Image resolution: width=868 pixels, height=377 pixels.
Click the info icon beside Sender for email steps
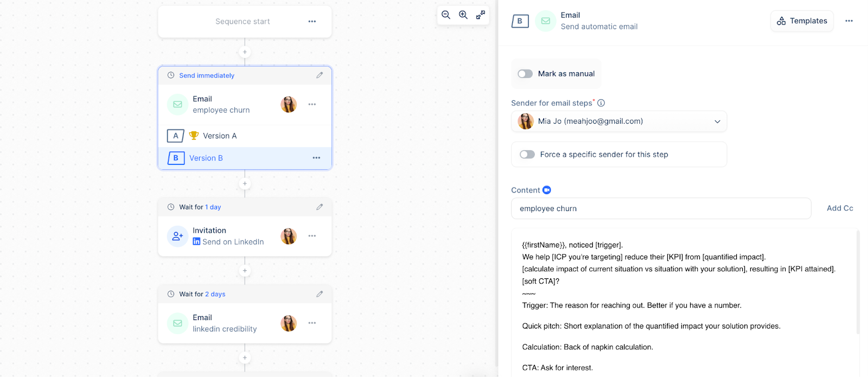pyautogui.click(x=601, y=103)
